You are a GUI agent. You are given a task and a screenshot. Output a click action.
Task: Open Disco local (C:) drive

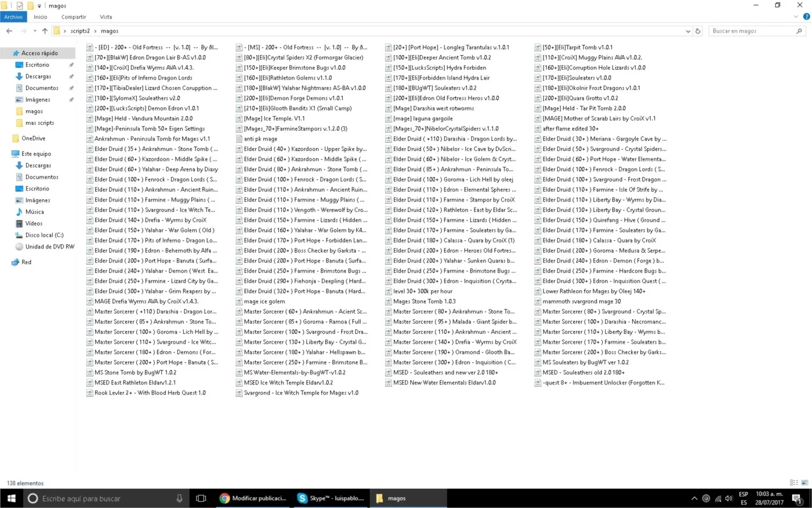pos(44,235)
